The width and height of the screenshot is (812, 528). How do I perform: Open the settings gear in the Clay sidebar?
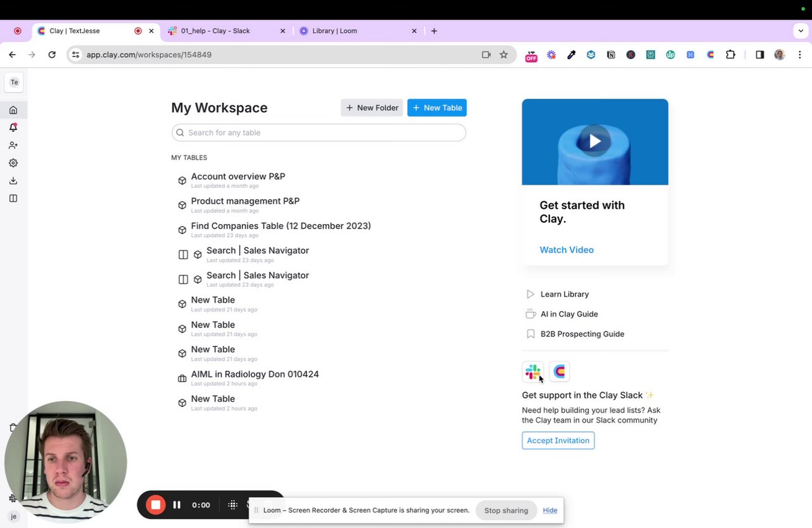[13, 163]
